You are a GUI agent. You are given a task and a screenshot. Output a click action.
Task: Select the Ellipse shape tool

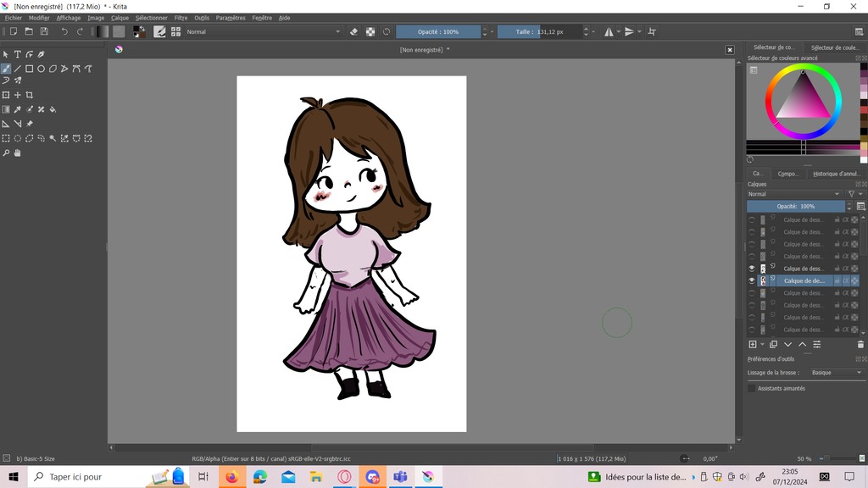tap(41, 69)
